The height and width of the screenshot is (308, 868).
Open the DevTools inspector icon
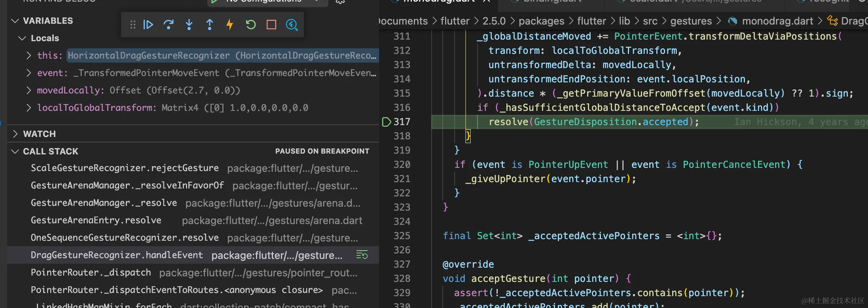pyautogui.click(x=292, y=25)
